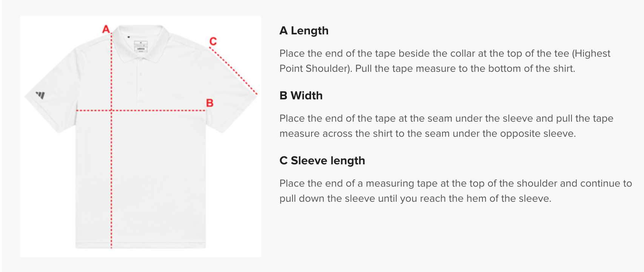The image size is (644, 272).
Task: Click where the length and width lines cross
Action: coord(111,111)
